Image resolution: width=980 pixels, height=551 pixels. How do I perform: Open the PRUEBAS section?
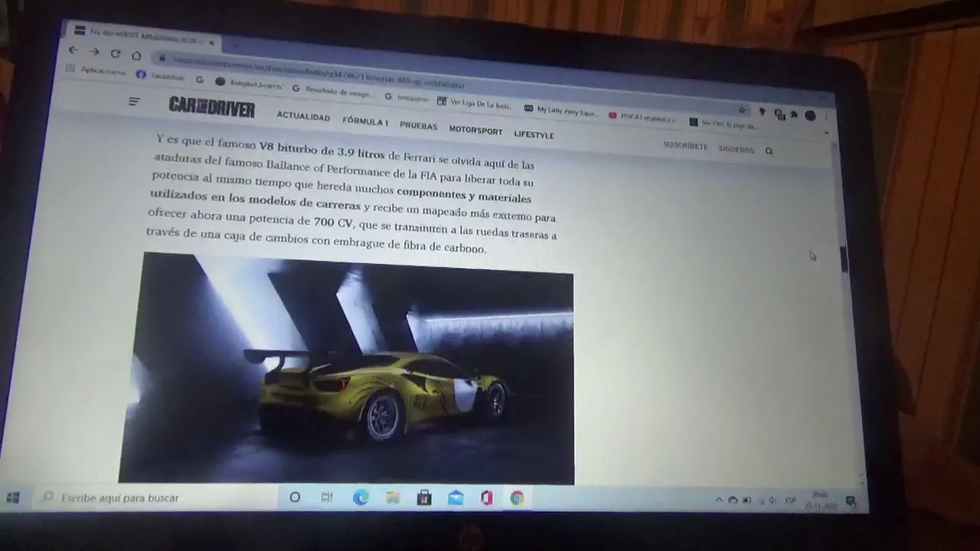(x=419, y=126)
